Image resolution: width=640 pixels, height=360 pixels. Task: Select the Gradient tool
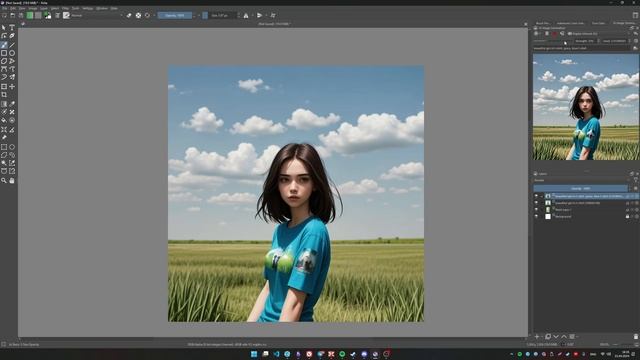tap(4, 104)
